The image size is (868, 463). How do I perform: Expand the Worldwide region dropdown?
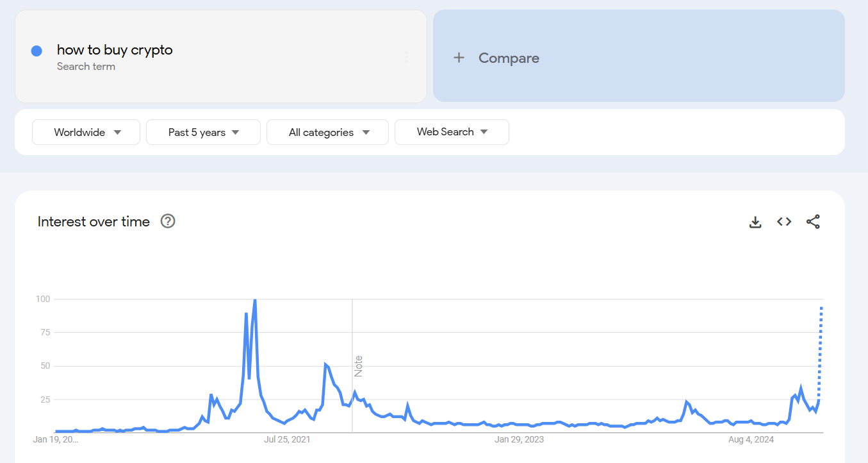coord(86,132)
